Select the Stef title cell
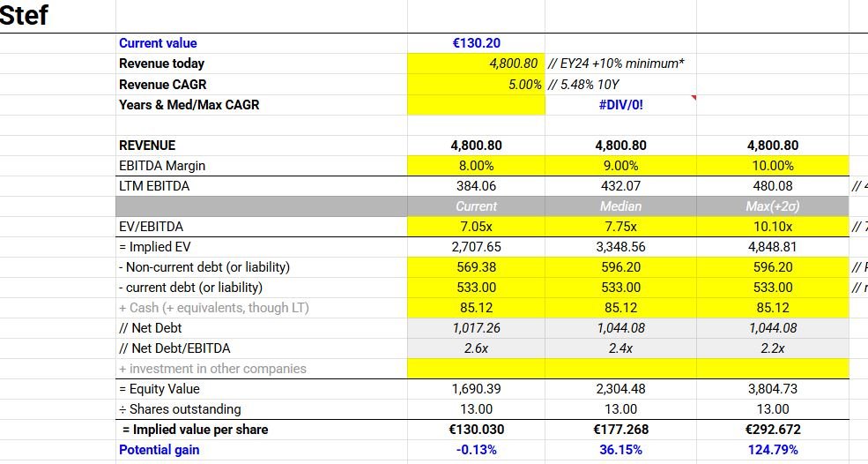Screen dimensions: 868x464 pyautogui.click(x=26, y=15)
